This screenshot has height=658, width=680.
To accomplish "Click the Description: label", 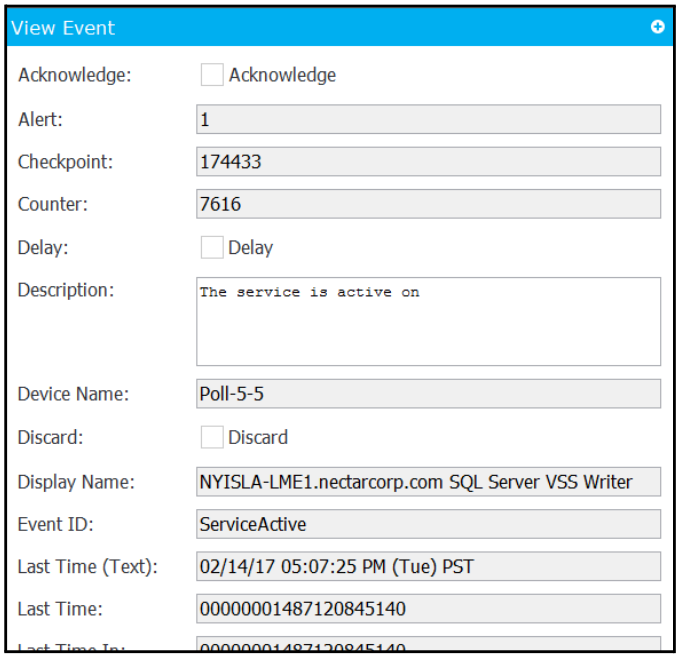I will point(66,290).
